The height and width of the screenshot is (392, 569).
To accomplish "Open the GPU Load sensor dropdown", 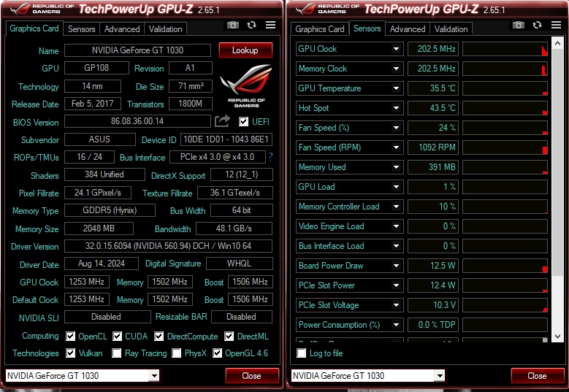I will click(x=397, y=187).
